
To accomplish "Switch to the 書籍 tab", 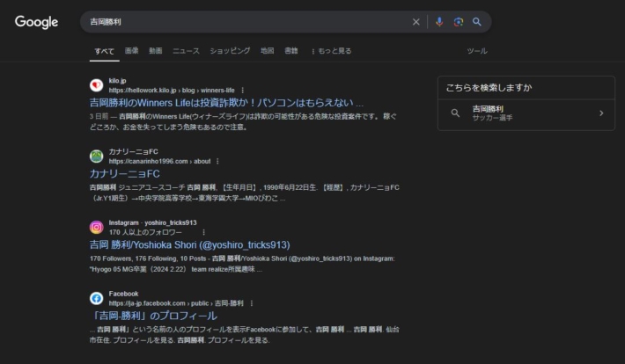I will (291, 51).
